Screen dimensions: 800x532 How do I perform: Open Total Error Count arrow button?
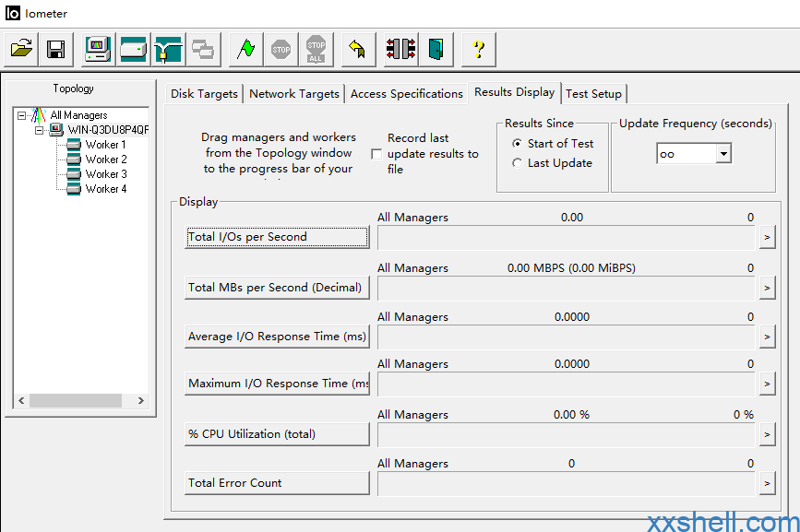click(767, 483)
